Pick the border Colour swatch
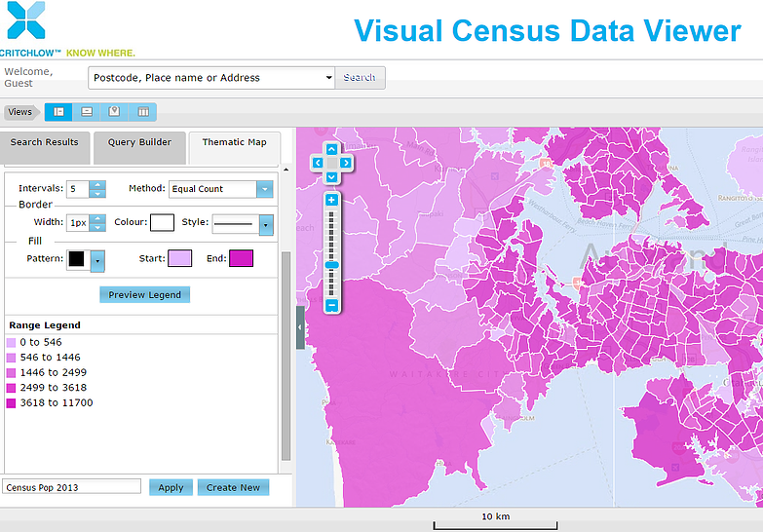Screen dimensions: 763x532 [162, 222]
